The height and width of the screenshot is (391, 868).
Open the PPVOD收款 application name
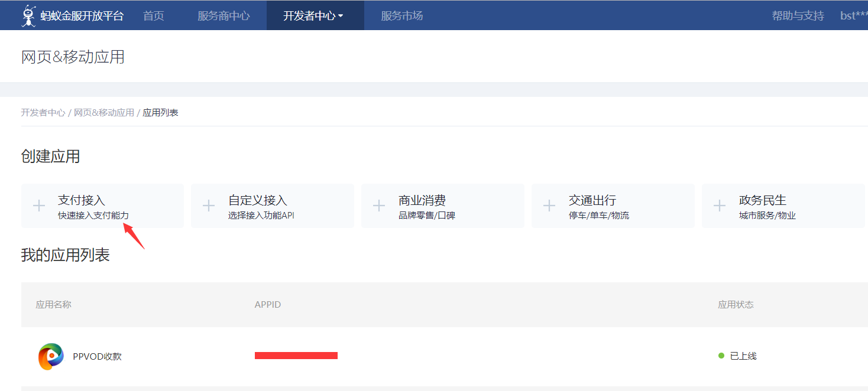click(97, 356)
